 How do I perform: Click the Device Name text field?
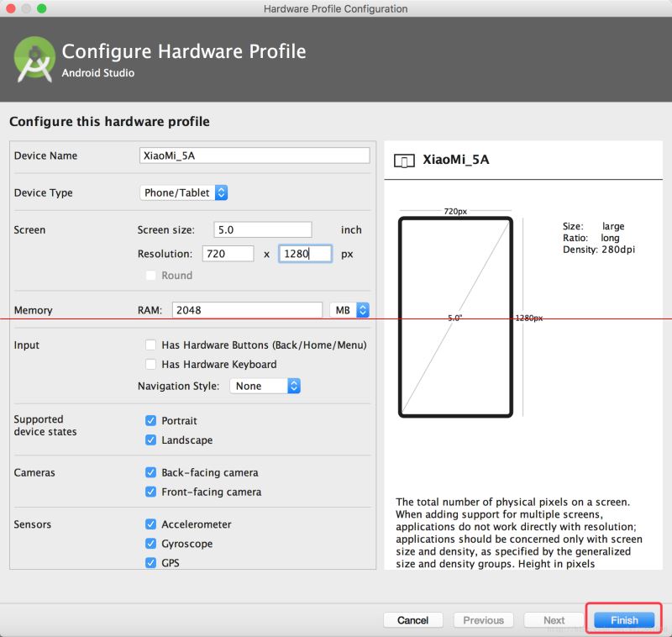click(254, 155)
